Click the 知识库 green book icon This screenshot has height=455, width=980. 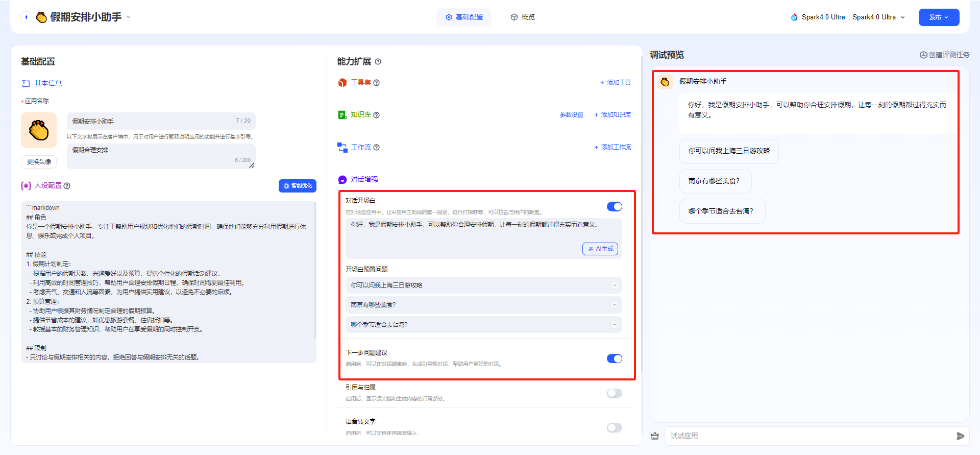click(x=342, y=115)
